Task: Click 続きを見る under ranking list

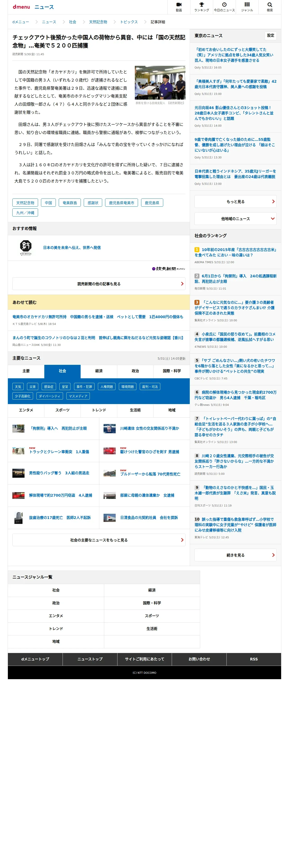Action: [235, 555]
